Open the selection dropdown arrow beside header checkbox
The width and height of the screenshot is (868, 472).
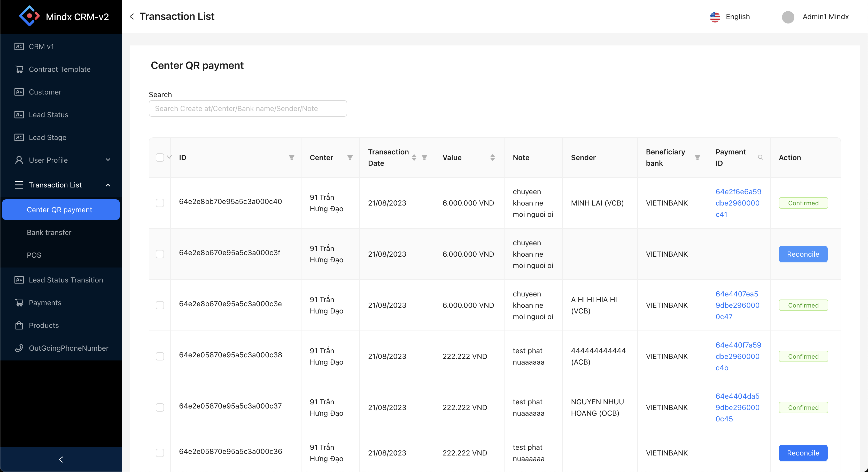click(x=169, y=157)
